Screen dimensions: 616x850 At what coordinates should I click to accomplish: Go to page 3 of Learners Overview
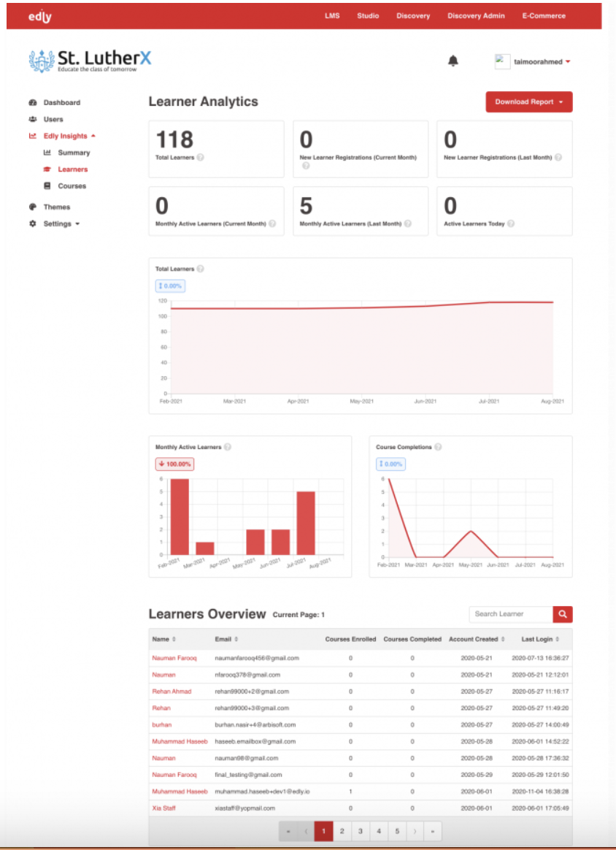[360, 831]
